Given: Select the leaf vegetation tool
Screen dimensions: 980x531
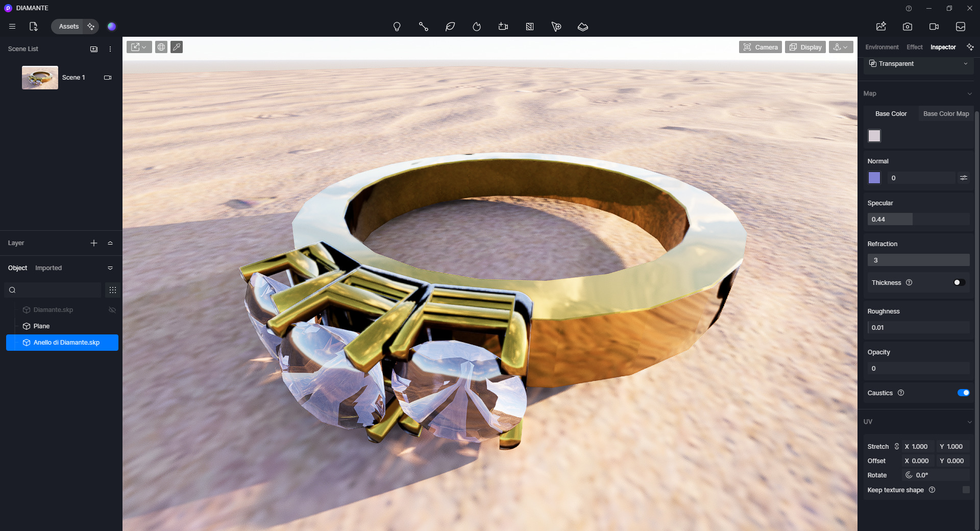Looking at the screenshot, I should pyautogui.click(x=450, y=27).
